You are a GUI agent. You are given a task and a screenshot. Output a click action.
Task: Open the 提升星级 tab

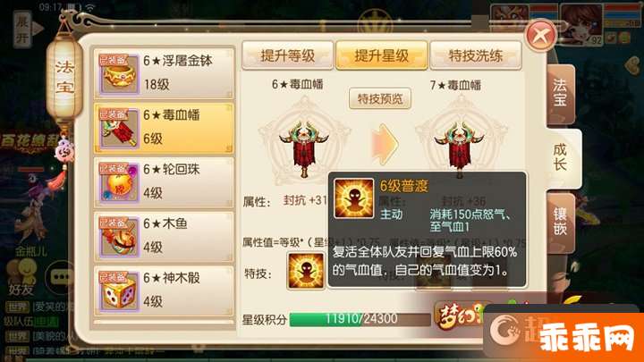click(x=382, y=55)
